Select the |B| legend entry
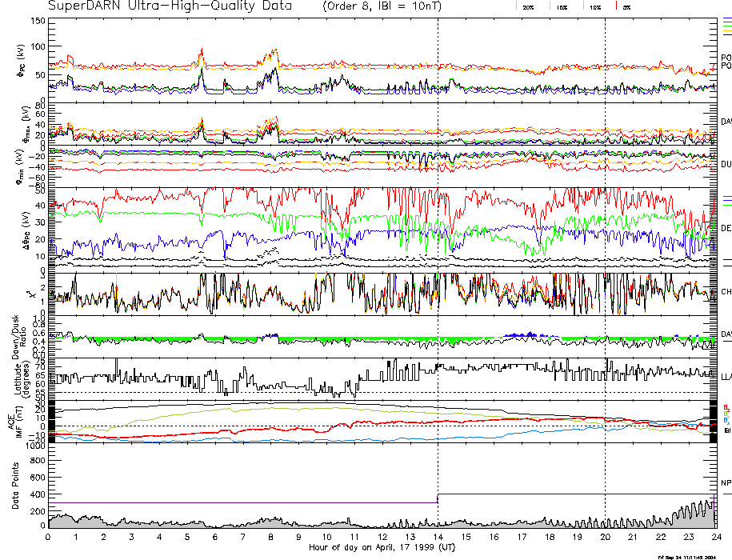Screen dimensions: 732x560 tap(726, 430)
